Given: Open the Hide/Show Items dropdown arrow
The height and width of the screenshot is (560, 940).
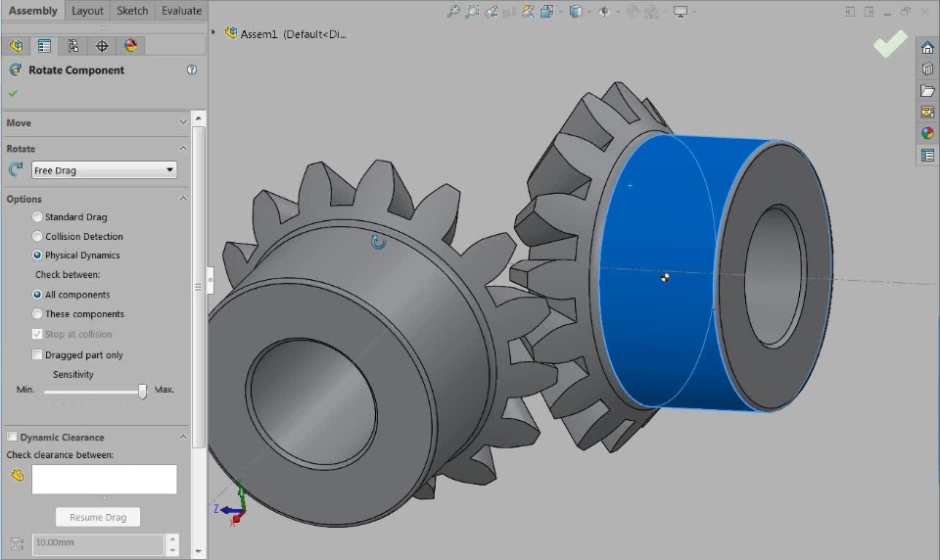Looking at the screenshot, I should click(x=618, y=12).
